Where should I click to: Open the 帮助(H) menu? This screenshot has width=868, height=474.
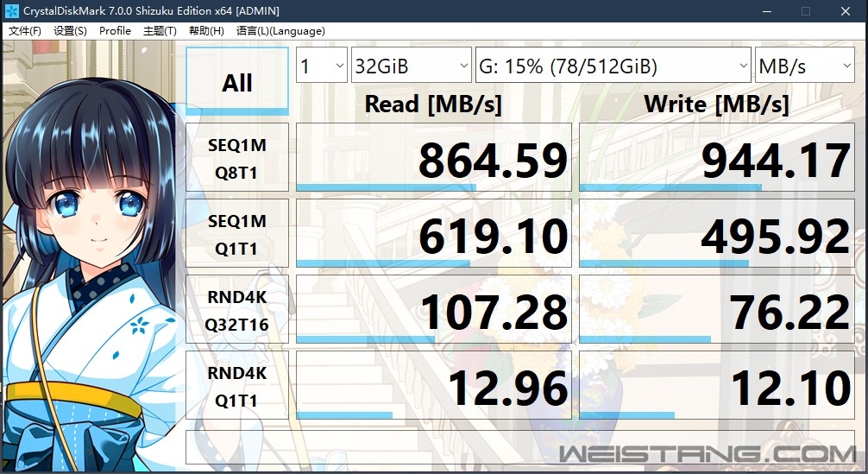point(206,31)
